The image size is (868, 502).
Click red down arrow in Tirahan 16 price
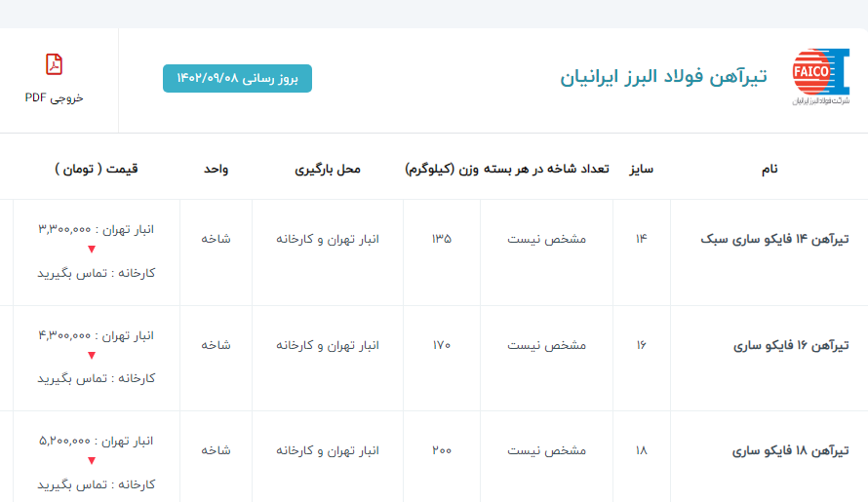click(x=92, y=356)
